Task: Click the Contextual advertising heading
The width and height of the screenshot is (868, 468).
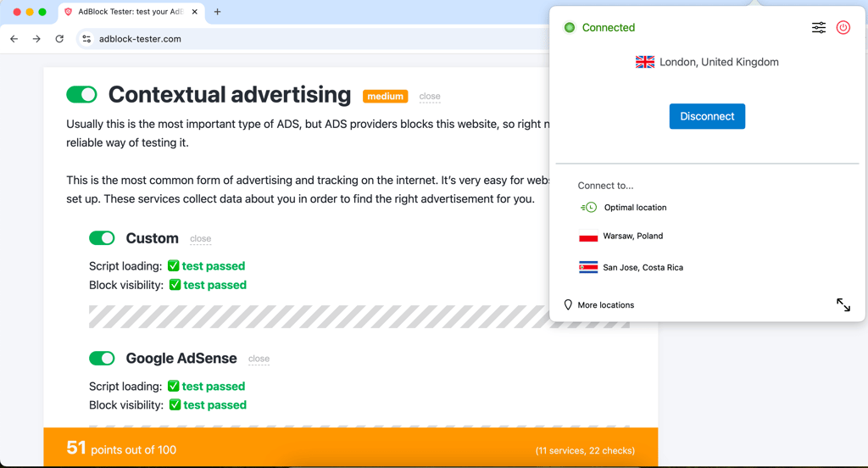Action: (x=229, y=95)
